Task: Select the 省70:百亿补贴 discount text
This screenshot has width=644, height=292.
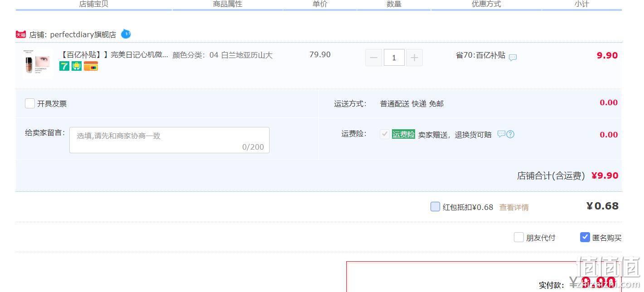Action: point(480,55)
